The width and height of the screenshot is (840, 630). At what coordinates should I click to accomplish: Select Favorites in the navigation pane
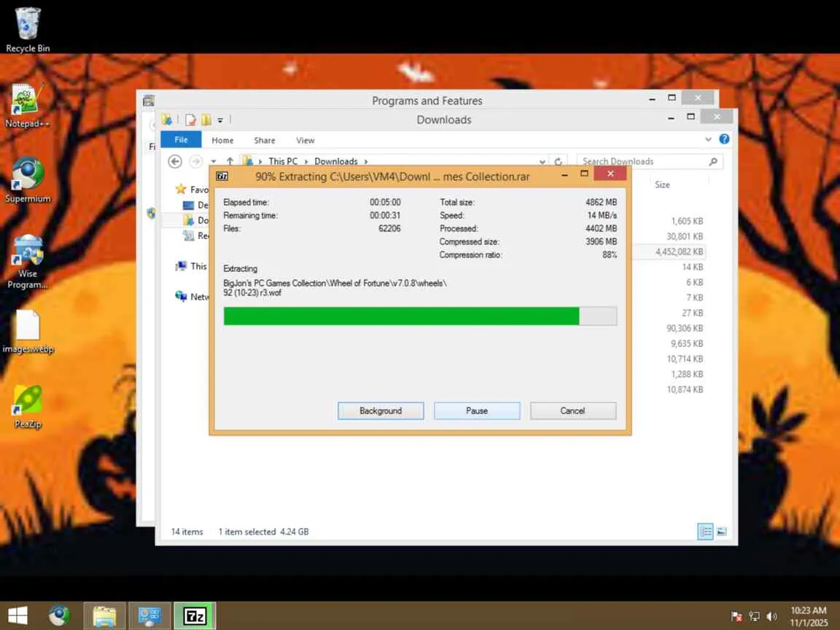point(192,190)
